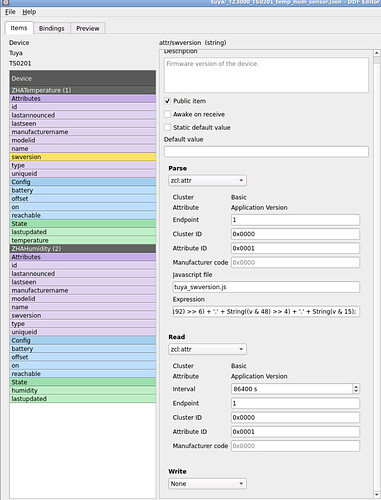Click the Parse Endpoint field
381x500 pixels.
[295, 220]
